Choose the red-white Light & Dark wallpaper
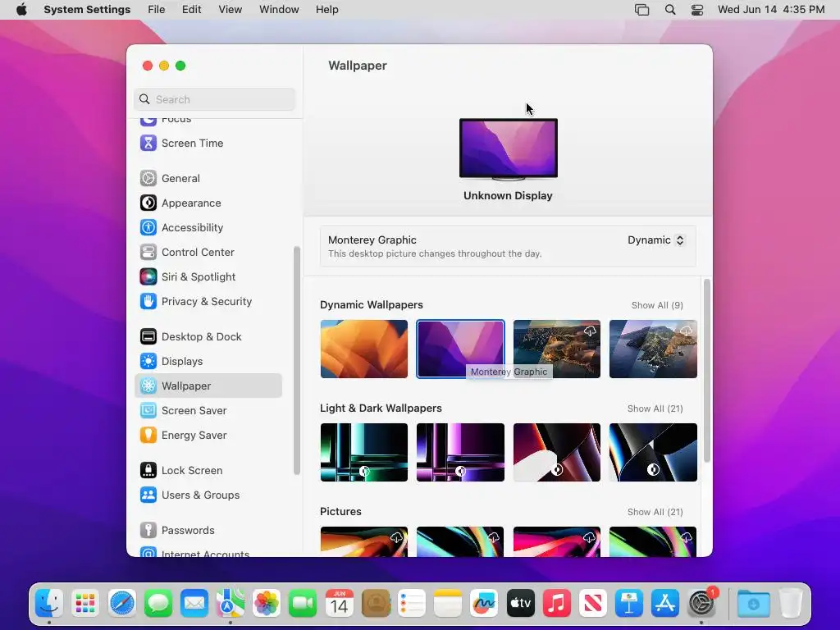This screenshot has width=840, height=630. tap(557, 452)
